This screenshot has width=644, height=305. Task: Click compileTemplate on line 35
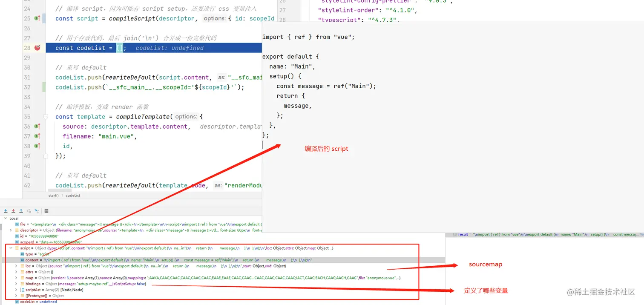[143, 117]
